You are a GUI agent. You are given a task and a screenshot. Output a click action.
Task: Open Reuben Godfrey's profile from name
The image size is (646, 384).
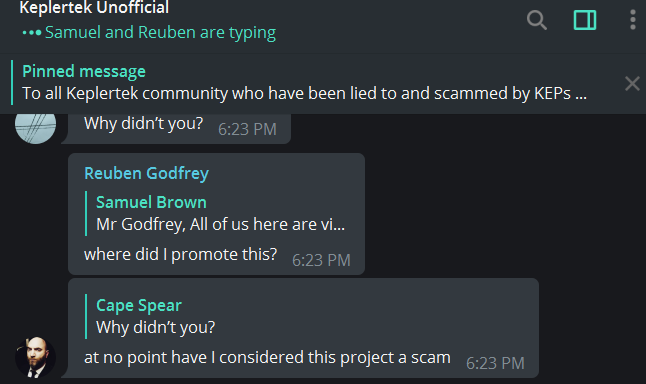146,173
